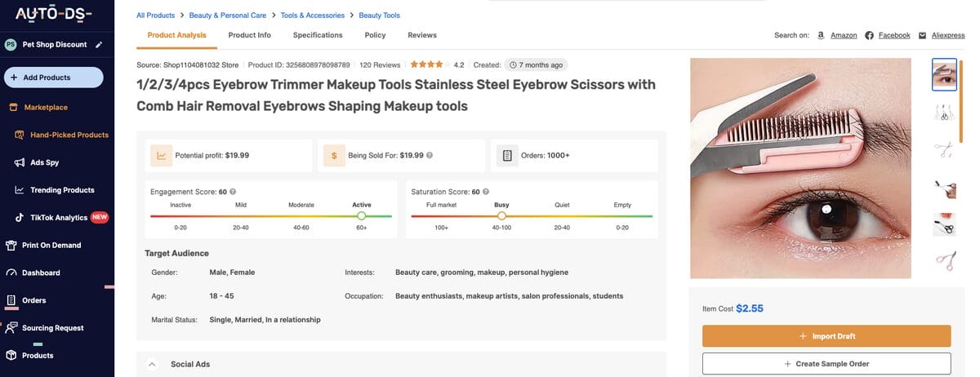Click the Orders: 1000+ text
This screenshot has width=980, height=377.
(x=546, y=155)
